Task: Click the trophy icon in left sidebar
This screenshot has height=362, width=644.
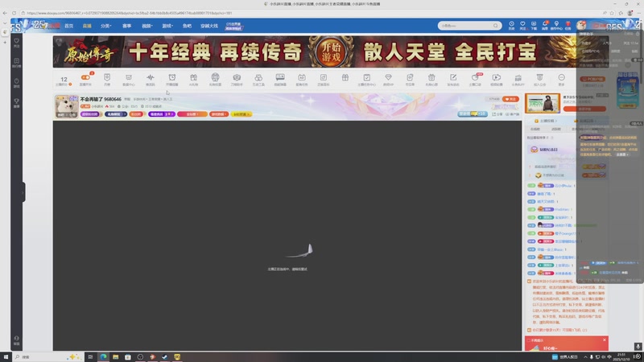Action: point(16,103)
